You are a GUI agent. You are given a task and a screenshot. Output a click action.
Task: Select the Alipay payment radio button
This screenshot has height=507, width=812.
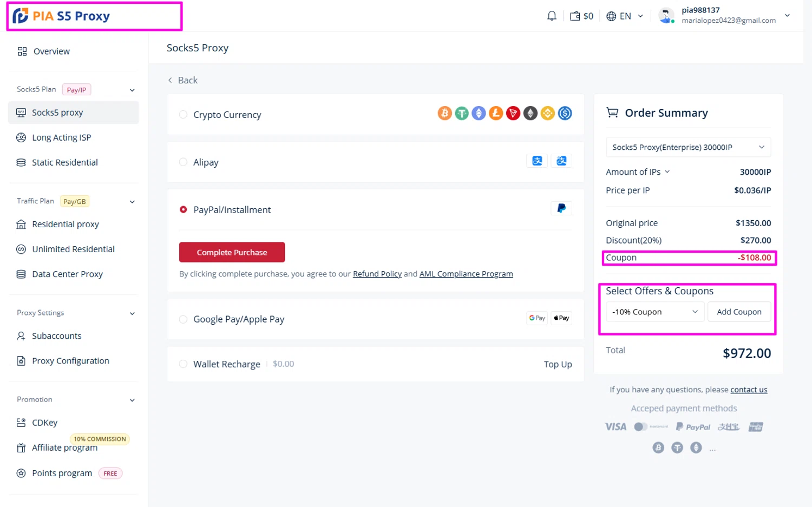[183, 162]
